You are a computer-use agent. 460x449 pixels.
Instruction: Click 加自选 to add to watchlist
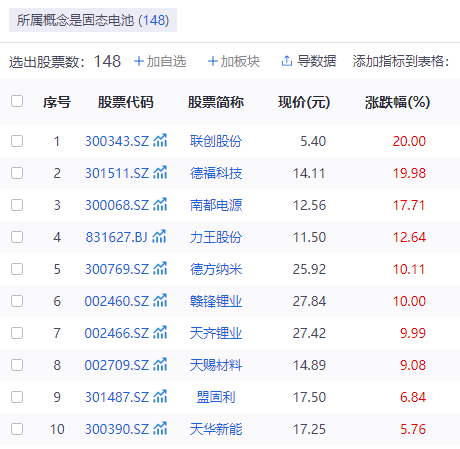coord(160,61)
